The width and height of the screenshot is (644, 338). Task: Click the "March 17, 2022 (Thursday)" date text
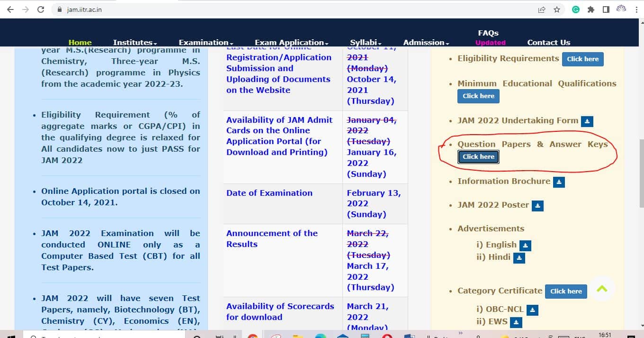coord(370,277)
